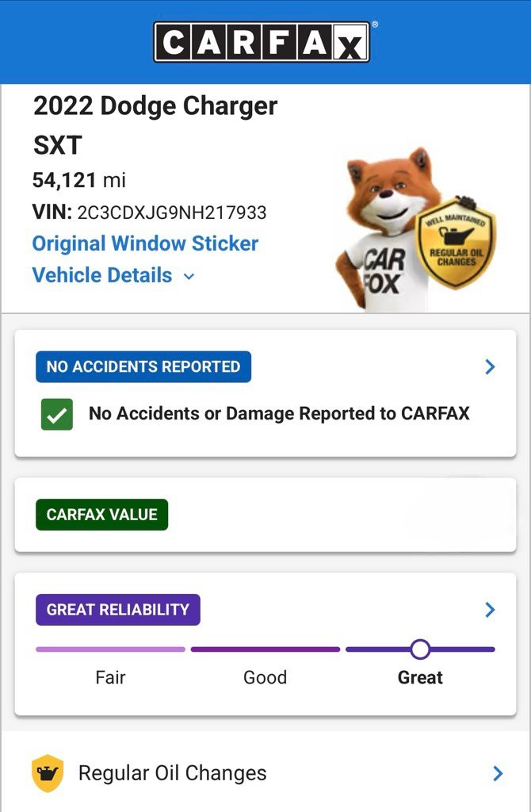Open the No Accidents Reported details arrow
Image resolution: width=531 pixels, height=812 pixels.
490,366
